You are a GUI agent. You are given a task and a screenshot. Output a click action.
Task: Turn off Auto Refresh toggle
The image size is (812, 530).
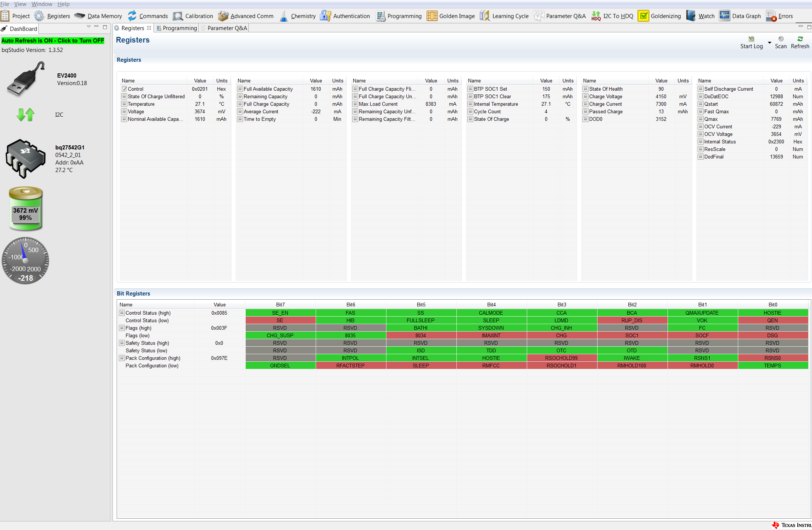[x=53, y=40]
